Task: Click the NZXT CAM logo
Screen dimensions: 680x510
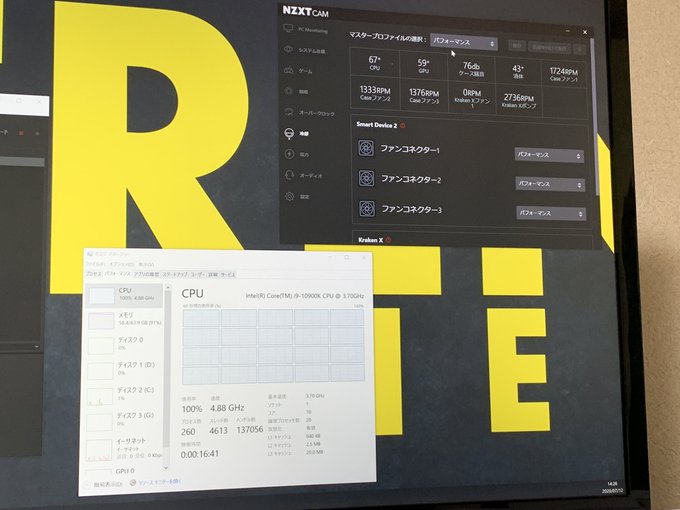Action: 305,11
